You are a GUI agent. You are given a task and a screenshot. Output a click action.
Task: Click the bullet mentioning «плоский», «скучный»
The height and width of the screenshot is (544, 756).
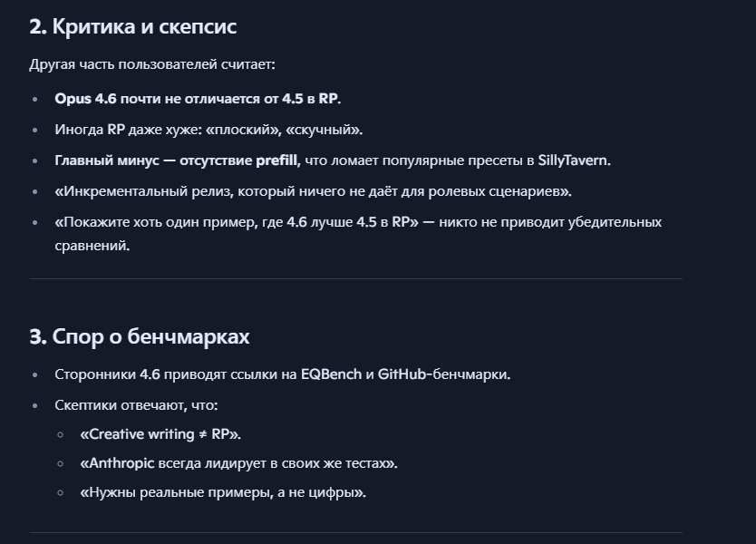coord(208,129)
